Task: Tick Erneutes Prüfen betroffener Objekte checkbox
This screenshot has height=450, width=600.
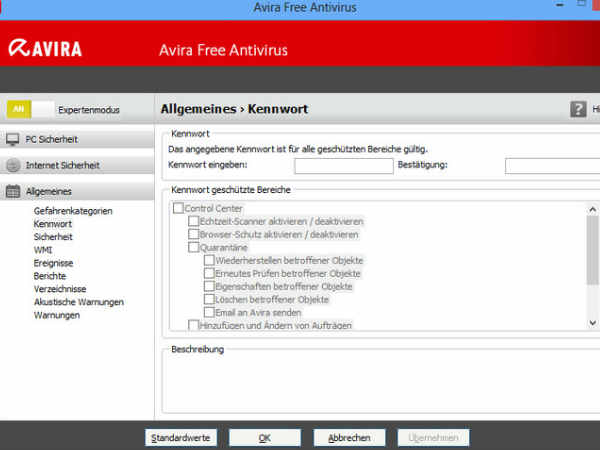Action: pyautogui.click(x=209, y=273)
